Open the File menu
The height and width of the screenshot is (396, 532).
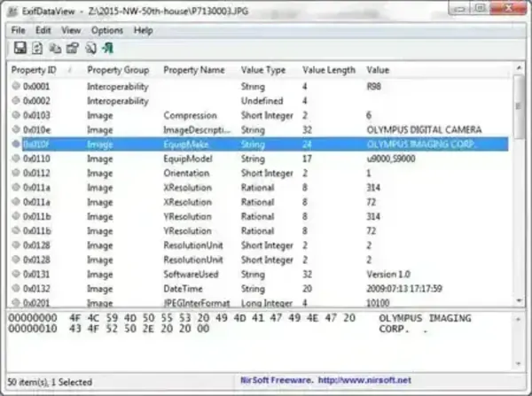point(18,30)
